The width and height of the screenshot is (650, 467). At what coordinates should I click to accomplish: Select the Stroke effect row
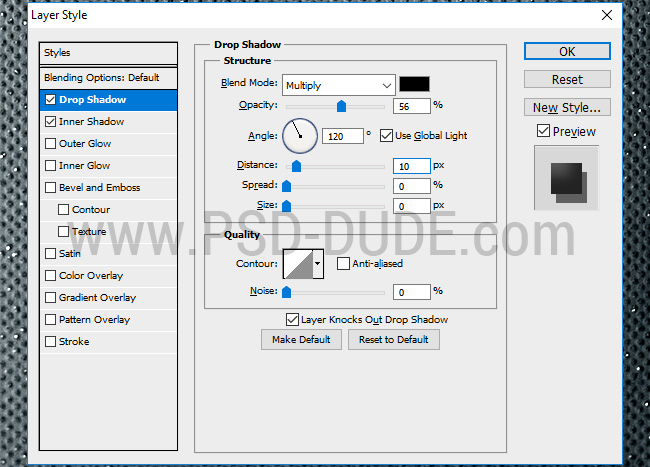pos(108,341)
